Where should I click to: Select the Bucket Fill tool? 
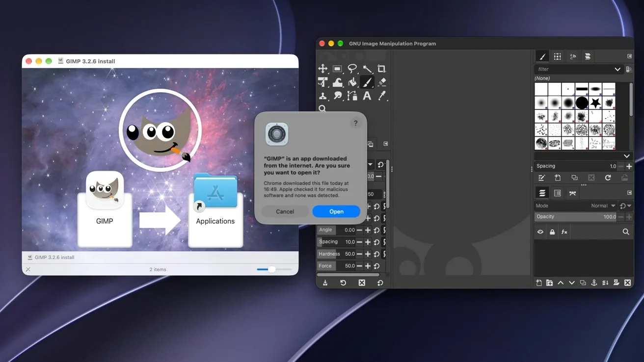coord(352,82)
